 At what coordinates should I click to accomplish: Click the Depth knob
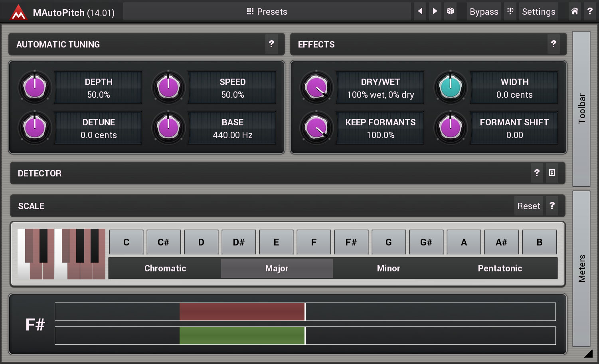[x=35, y=87]
